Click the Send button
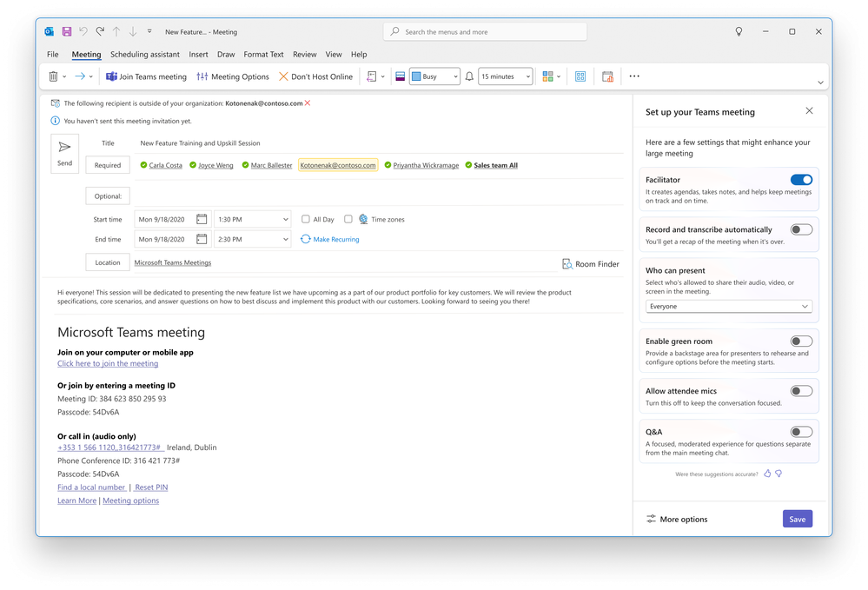 (65, 153)
